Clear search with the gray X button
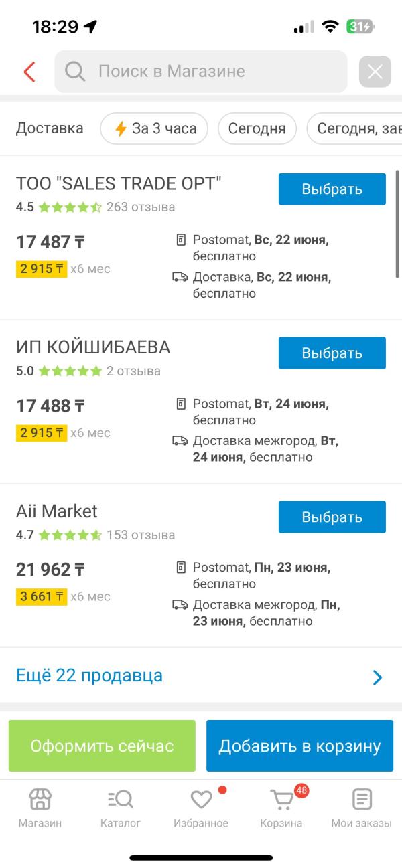The height and width of the screenshot is (868, 402). point(375,72)
